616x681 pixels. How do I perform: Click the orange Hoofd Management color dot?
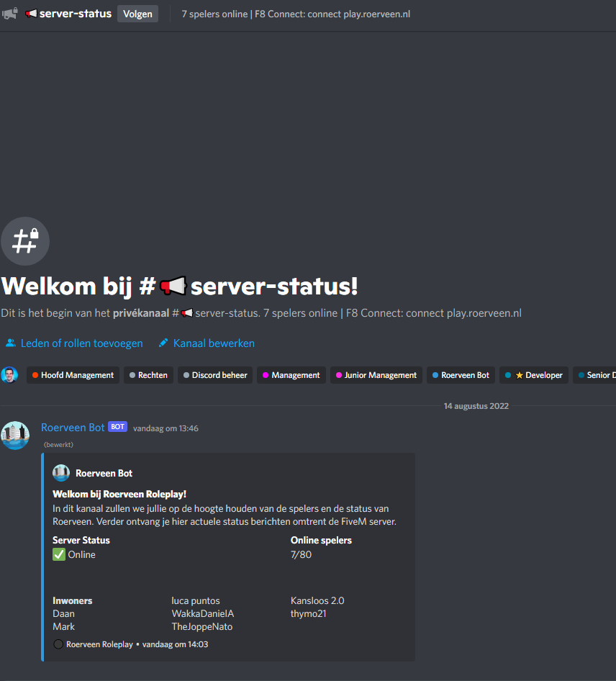click(x=35, y=375)
